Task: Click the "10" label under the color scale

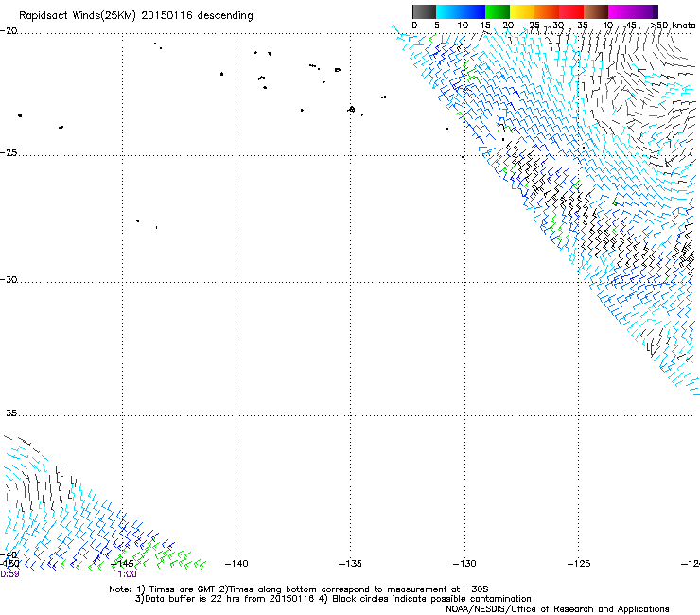Action: tap(463, 26)
